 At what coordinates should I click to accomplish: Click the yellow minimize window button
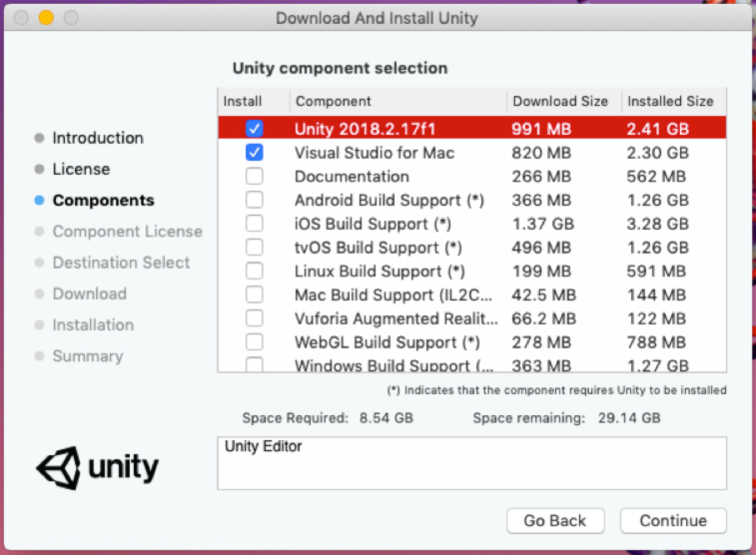46,18
